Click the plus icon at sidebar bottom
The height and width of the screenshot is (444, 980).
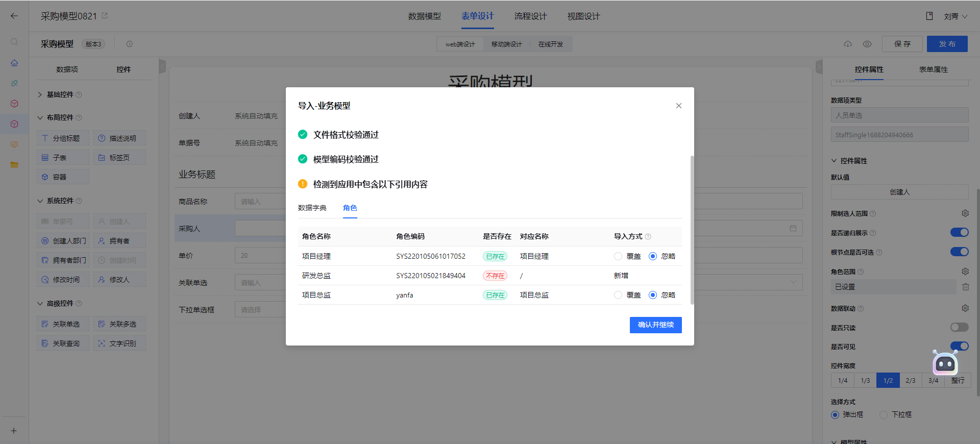(14, 431)
